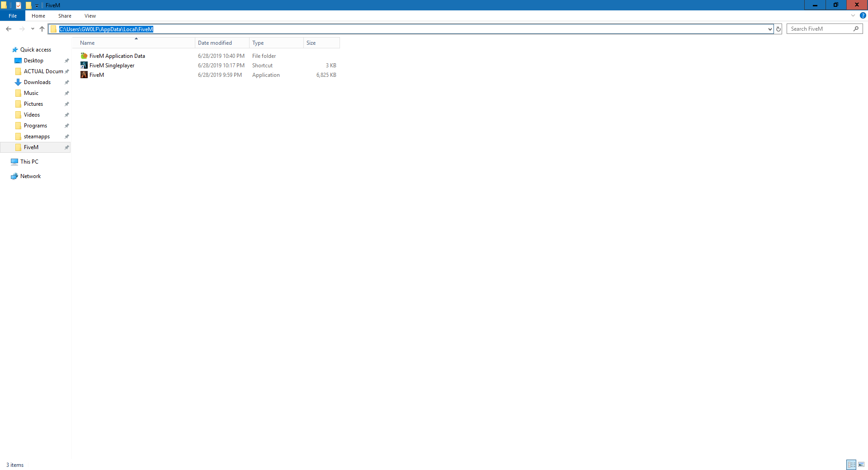Open Downloads in the navigation pane
Viewport: 868px width, 470px height.
tap(37, 82)
